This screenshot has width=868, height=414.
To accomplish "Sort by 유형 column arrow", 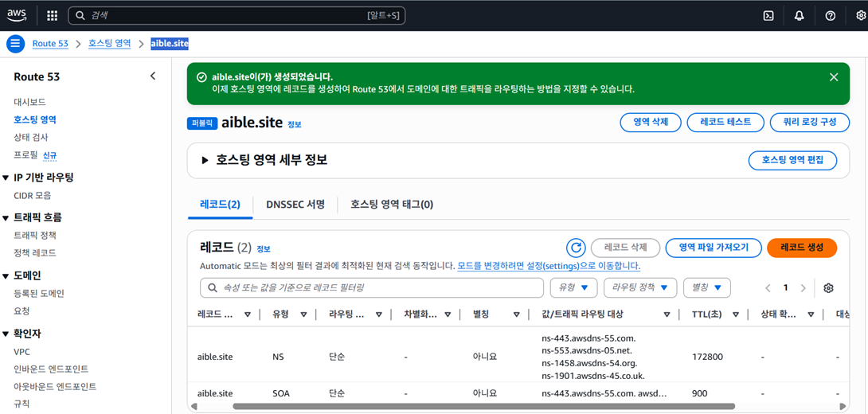I will point(303,314).
